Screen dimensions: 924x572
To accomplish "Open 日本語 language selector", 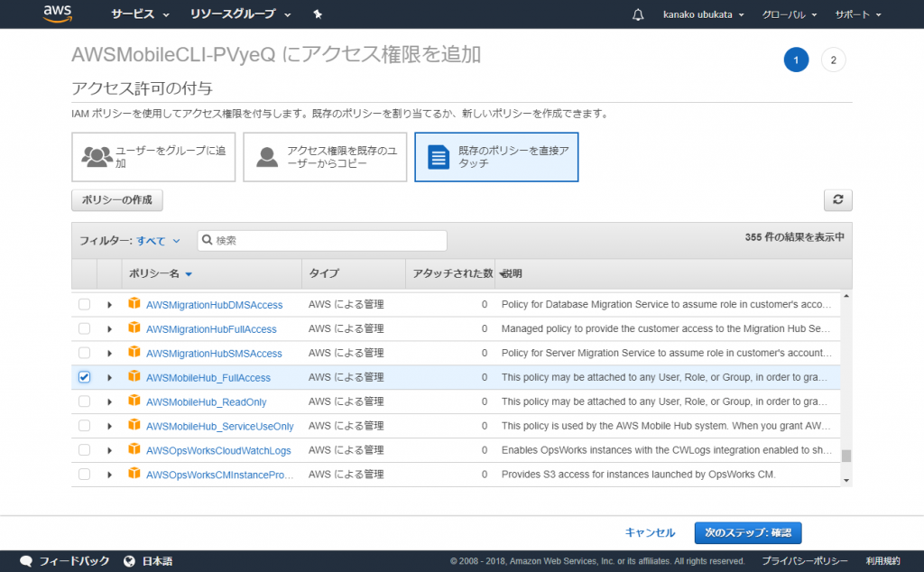I will 157,561.
